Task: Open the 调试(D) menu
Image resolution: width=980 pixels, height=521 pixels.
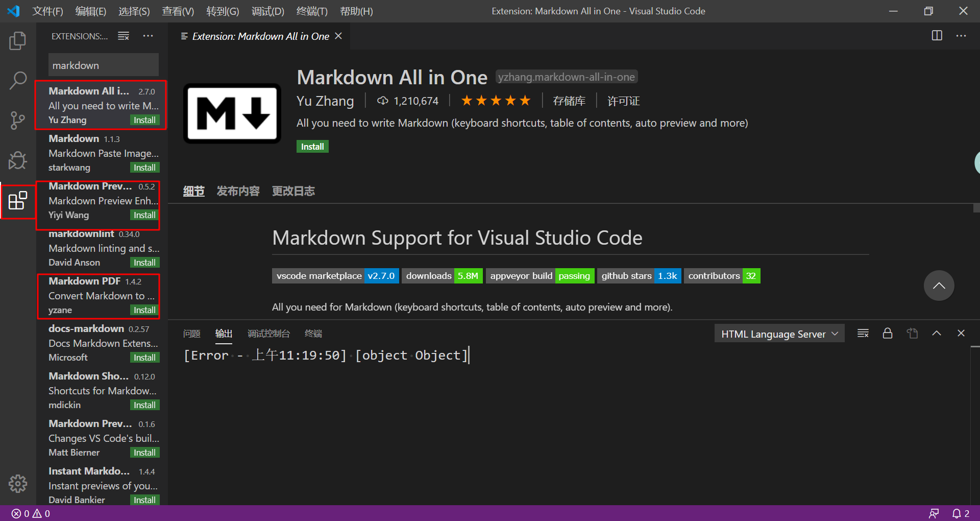Action: click(267, 11)
